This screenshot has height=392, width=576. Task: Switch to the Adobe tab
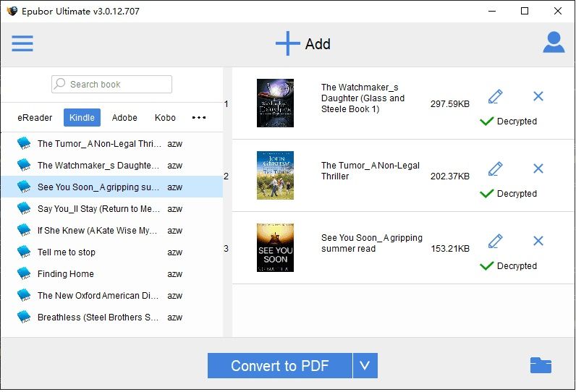click(124, 117)
